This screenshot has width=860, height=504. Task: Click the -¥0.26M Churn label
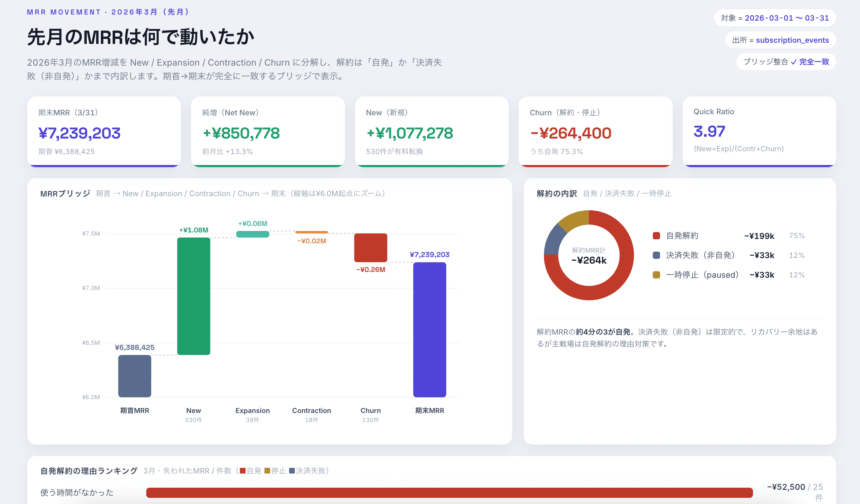370,269
